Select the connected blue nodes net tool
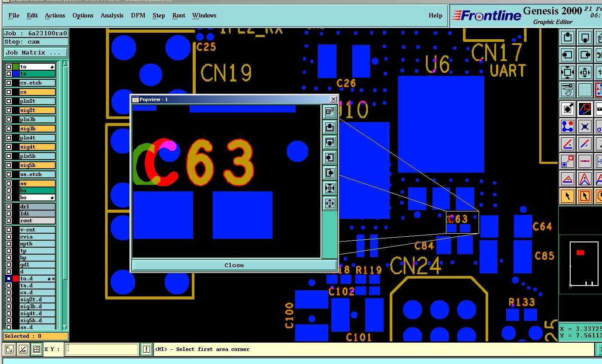Viewport: 602px width, 364px height. [x=568, y=126]
